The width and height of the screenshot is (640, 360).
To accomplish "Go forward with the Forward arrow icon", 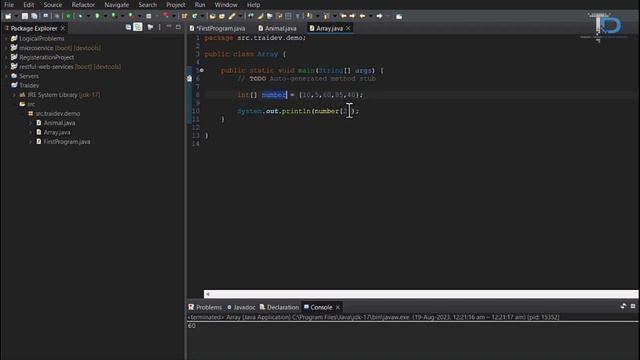I will click(x=379, y=16).
